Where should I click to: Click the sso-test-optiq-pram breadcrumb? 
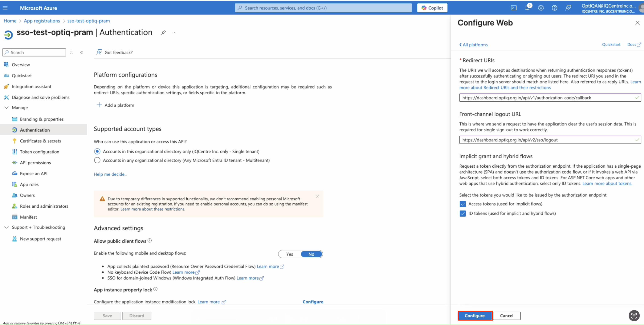point(89,21)
